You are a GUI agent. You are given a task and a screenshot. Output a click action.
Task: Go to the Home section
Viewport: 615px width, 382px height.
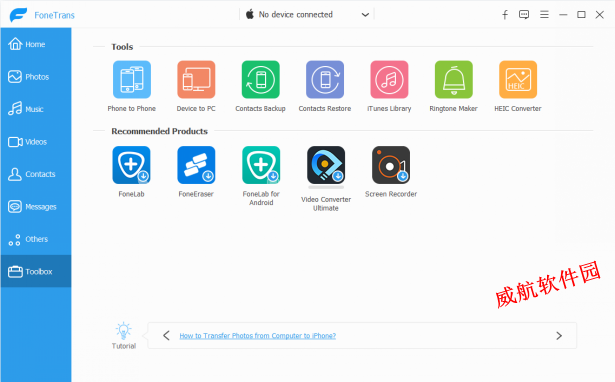36,44
